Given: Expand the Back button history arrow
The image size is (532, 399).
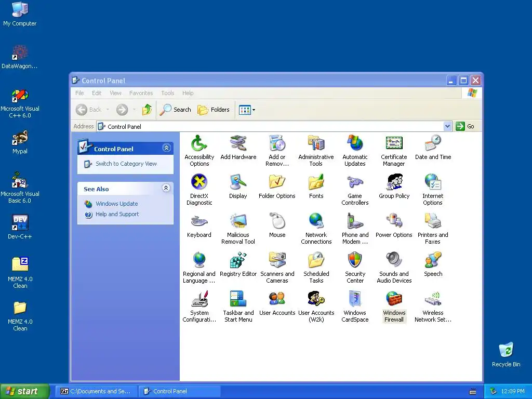Looking at the screenshot, I should tap(108, 110).
